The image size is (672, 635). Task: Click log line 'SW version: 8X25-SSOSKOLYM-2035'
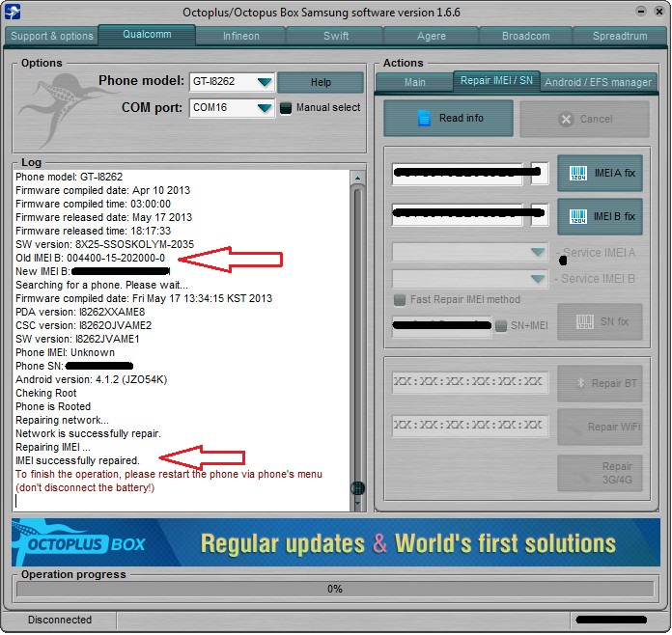104,245
